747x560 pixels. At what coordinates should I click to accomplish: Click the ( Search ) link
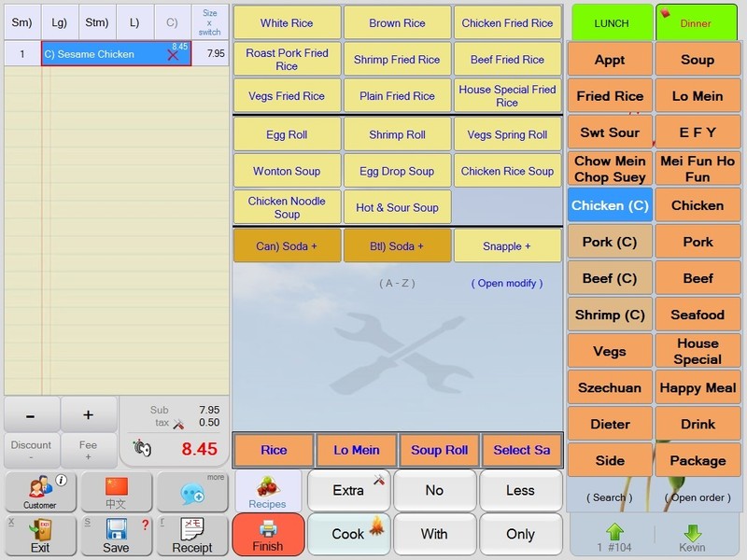(x=610, y=497)
